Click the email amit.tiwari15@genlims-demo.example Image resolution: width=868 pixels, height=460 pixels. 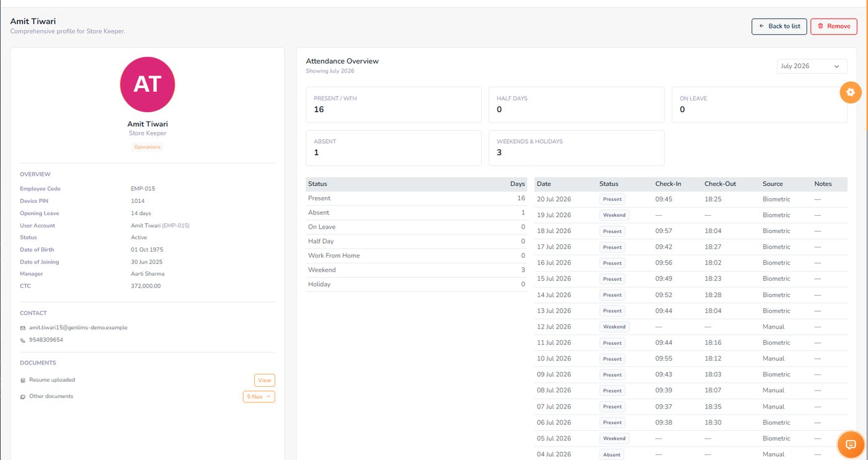(78, 327)
